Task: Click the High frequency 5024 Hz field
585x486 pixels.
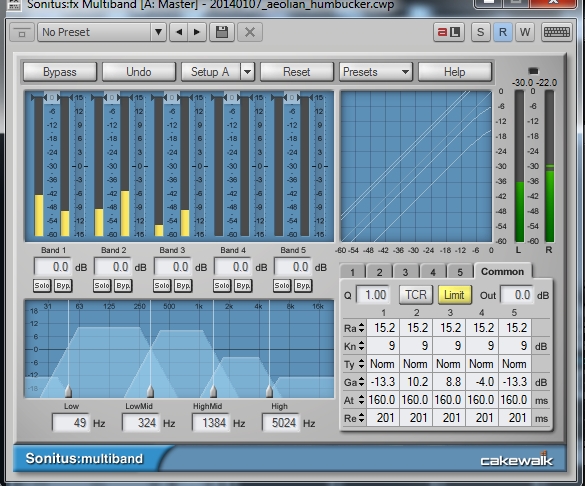Action: (x=281, y=423)
